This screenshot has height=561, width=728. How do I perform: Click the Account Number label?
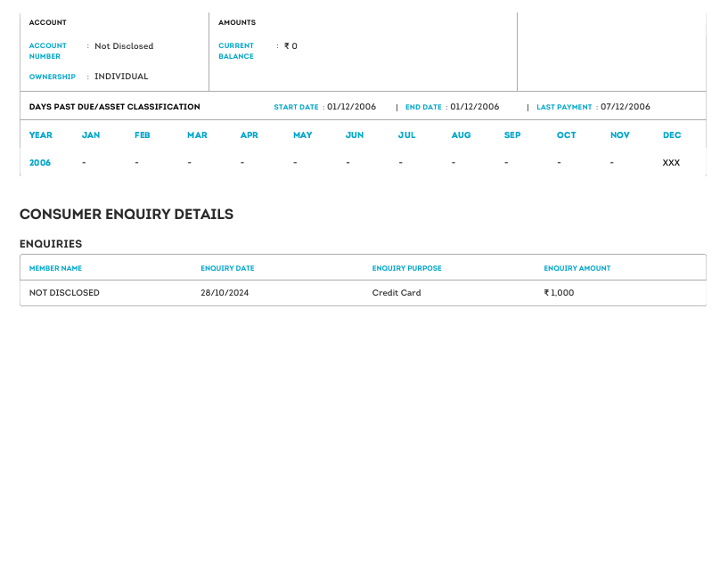tap(48, 51)
